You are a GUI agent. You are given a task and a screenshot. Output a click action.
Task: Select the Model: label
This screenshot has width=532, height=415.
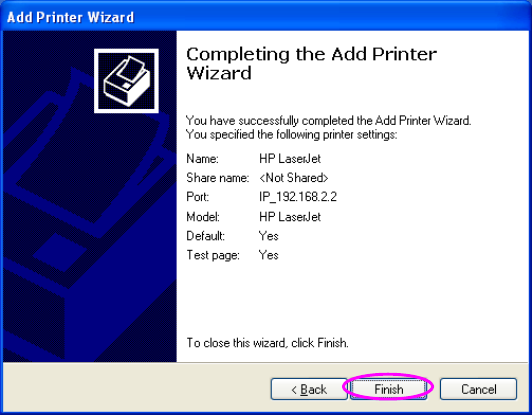click(203, 216)
